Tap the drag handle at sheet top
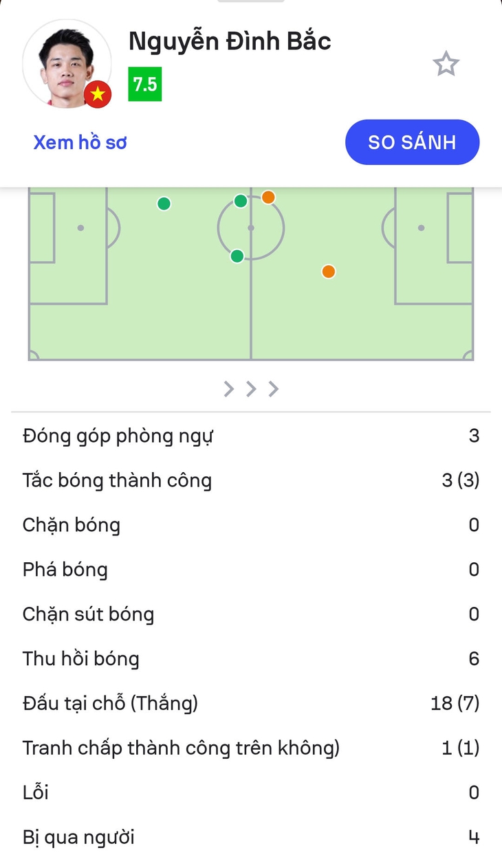 pyautogui.click(x=251, y=1)
